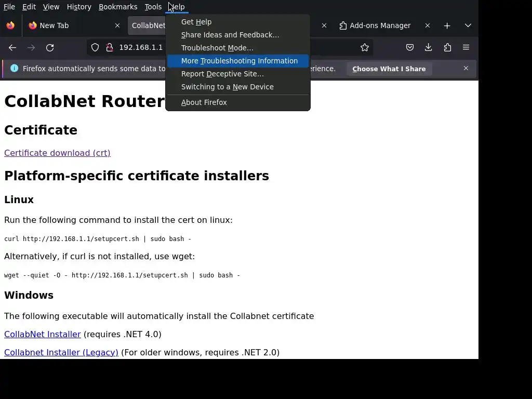532x399 pixels.
Task: Switch to the CollabNet tab
Action: pos(148,25)
